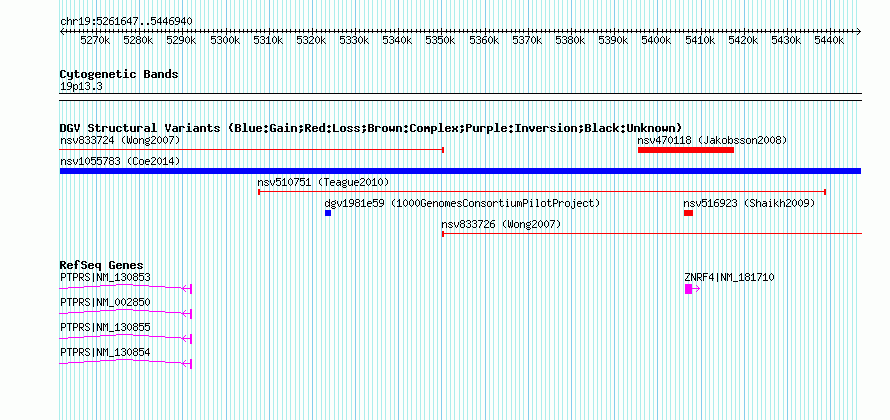This screenshot has height=420, width=890.
Task: Open the ZNRF4|NM_181710 gene label
Action: [729, 278]
